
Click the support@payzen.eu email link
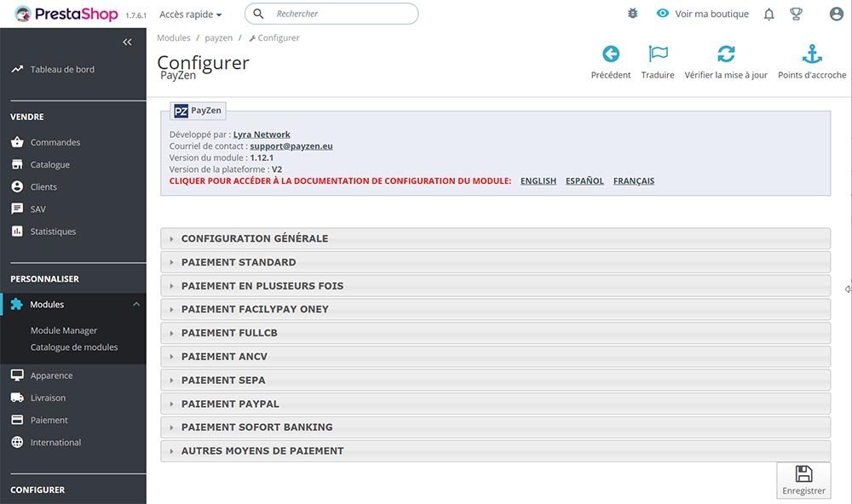pos(291,146)
